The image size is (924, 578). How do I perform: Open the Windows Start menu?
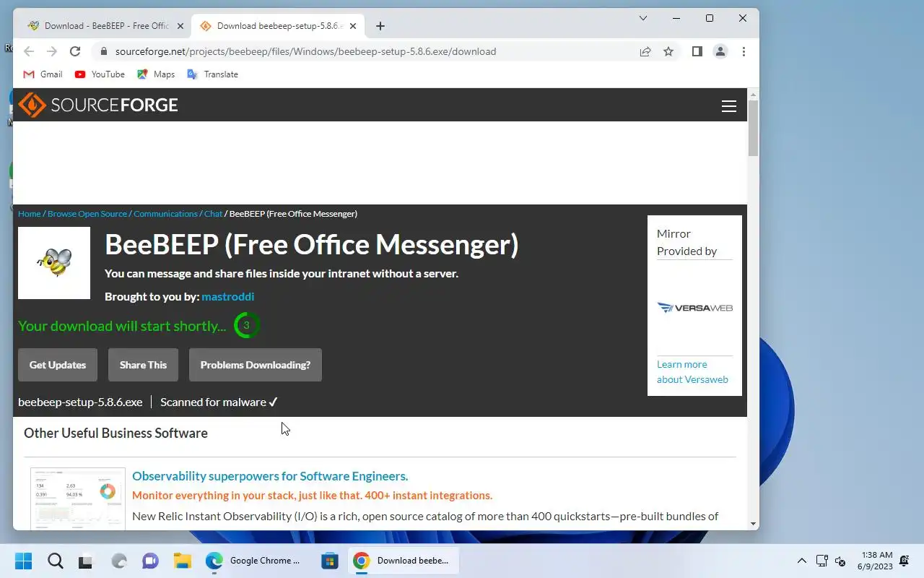coord(23,561)
